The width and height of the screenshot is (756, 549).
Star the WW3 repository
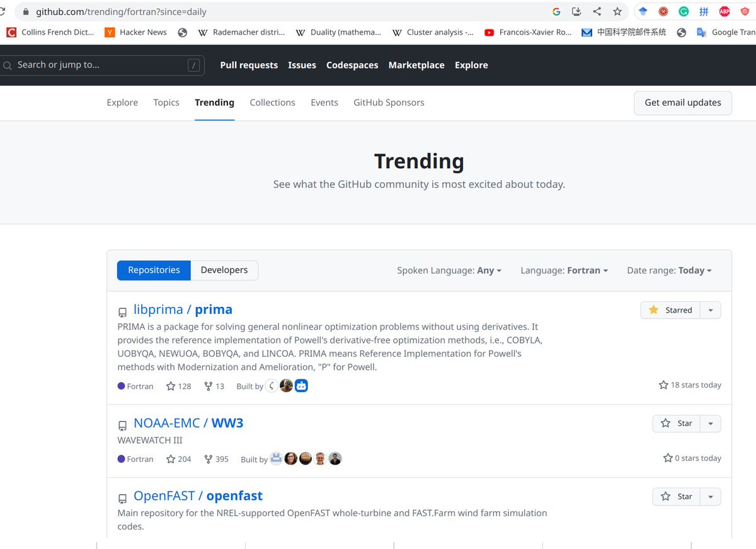point(676,424)
